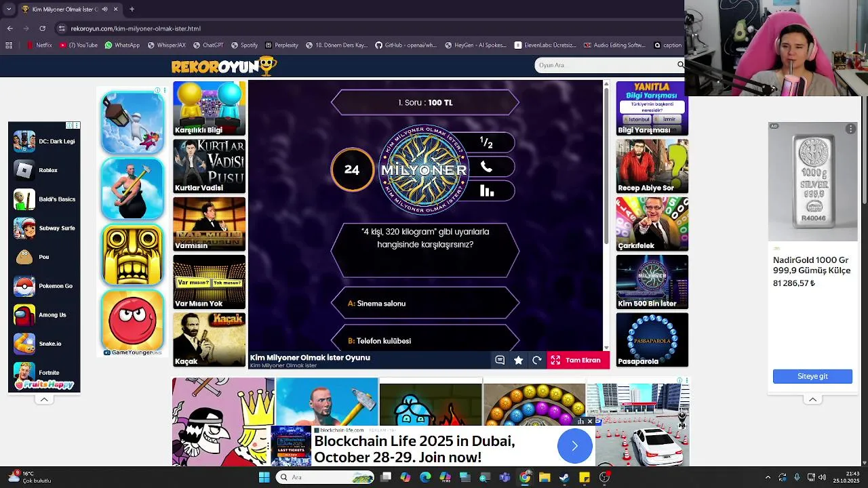Image resolution: width=868 pixels, height=488 pixels.
Task: Open the ChatGPT bookmark
Action: pos(208,45)
